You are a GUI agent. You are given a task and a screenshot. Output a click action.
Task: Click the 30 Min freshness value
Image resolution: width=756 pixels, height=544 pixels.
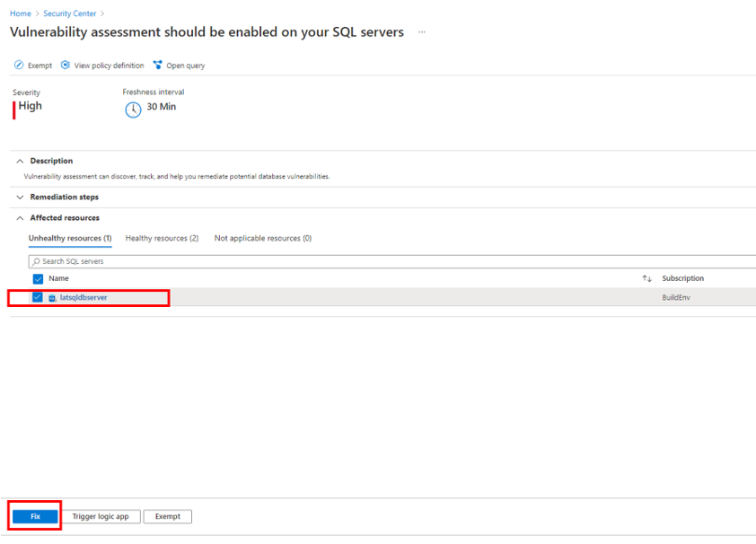point(161,107)
